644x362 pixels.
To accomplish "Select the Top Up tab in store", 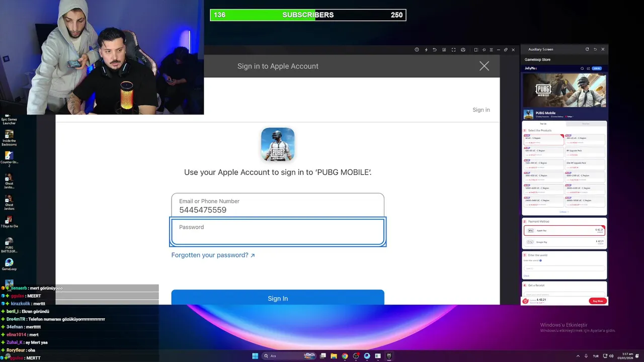I will click(543, 124).
